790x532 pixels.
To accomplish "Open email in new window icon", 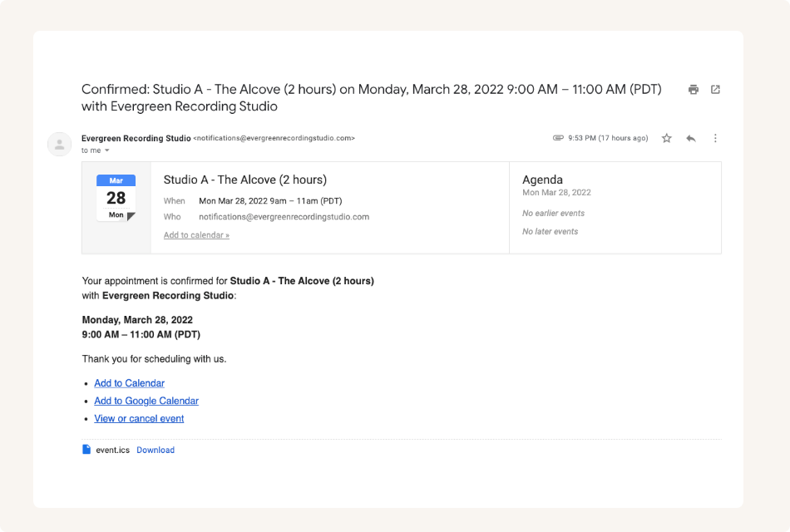I will coord(715,90).
